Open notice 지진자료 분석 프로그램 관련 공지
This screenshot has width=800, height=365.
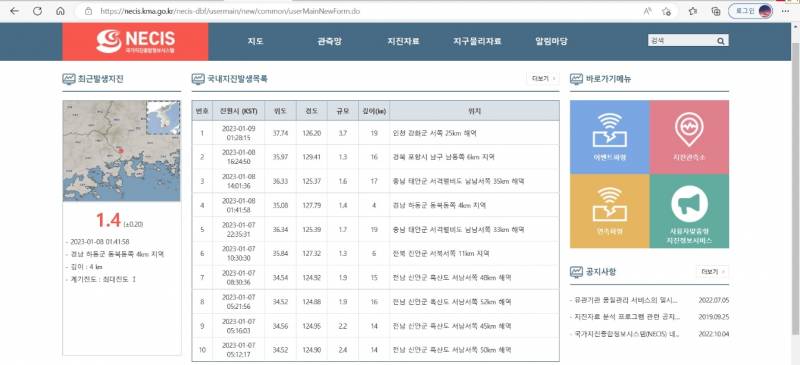click(626, 317)
